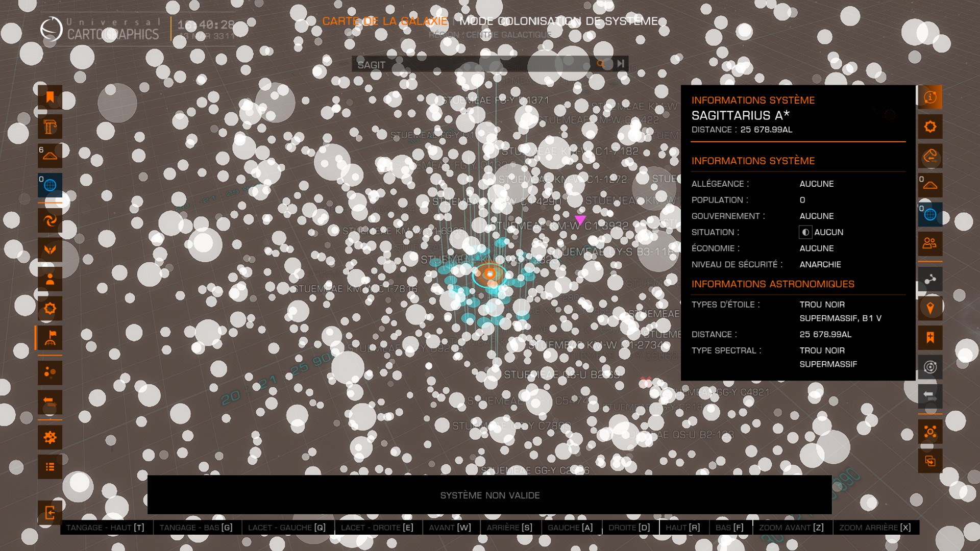Select the dome icon labeled 0 in right sidebar
Screen dimensions: 980x551
click(930, 185)
